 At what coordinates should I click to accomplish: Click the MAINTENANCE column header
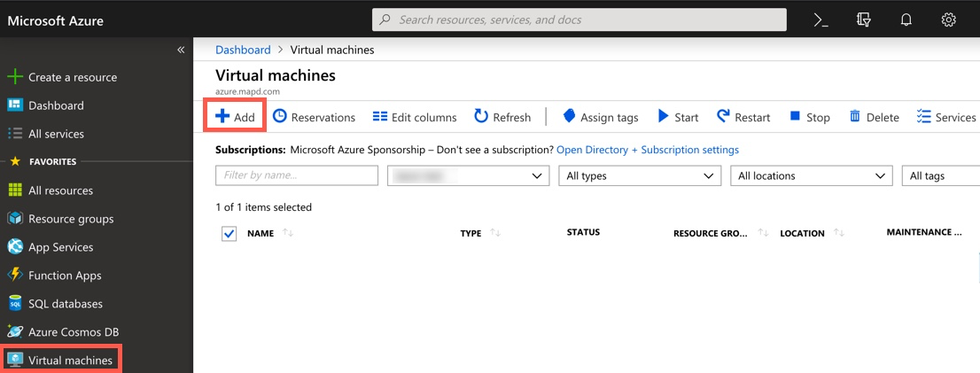924,232
